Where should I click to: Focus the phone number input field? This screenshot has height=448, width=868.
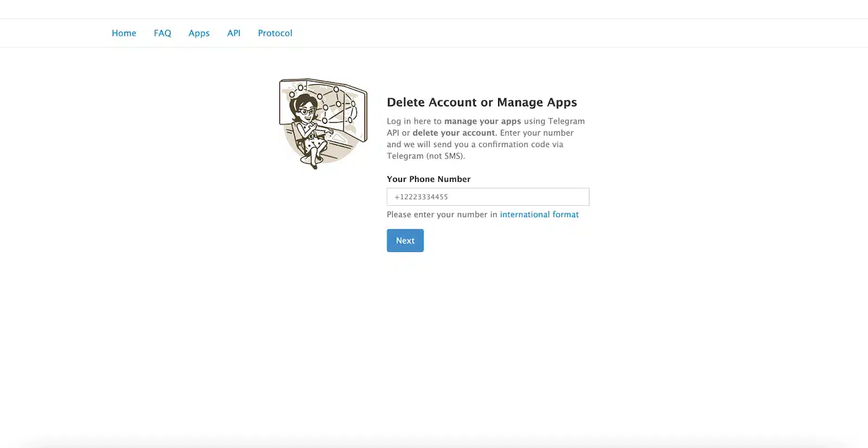point(488,197)
